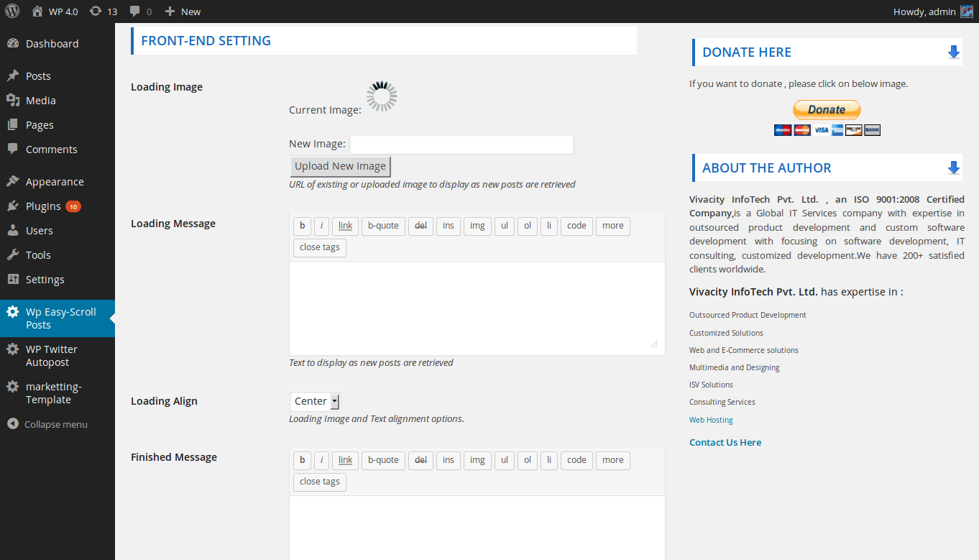Image resolution: width=979 pixels, height=560 pixels.
Task: Open the Loading Align dropdown
Action: (315, 401)
